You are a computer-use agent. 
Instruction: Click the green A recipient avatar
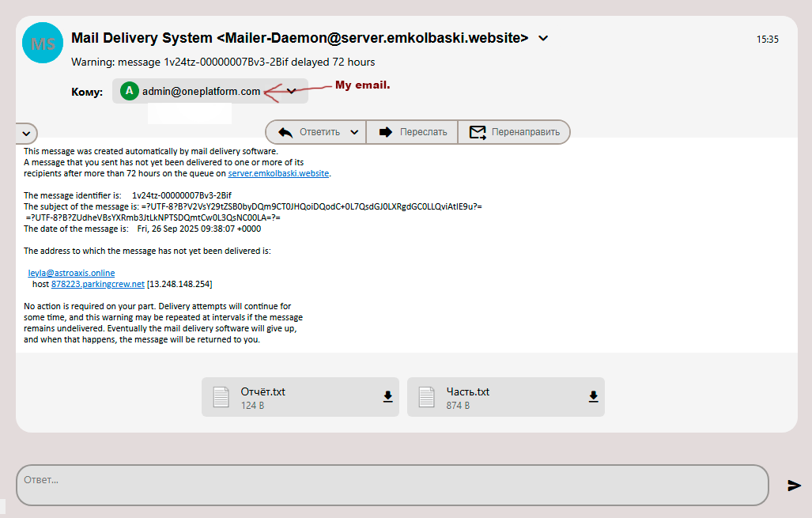[x=129, y=91]
